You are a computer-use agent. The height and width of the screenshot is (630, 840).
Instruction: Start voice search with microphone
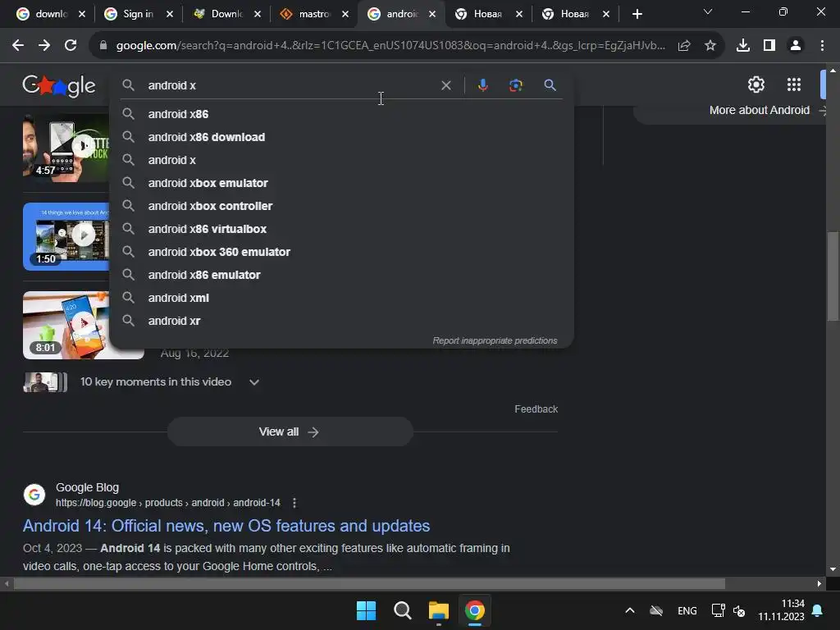click(x=482, y=85)
